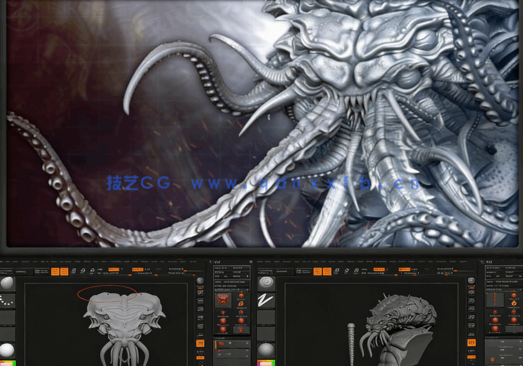Select the Scale gizmo icon in left ZBrush window
The image size is (523, 366).
coord(83,271)
